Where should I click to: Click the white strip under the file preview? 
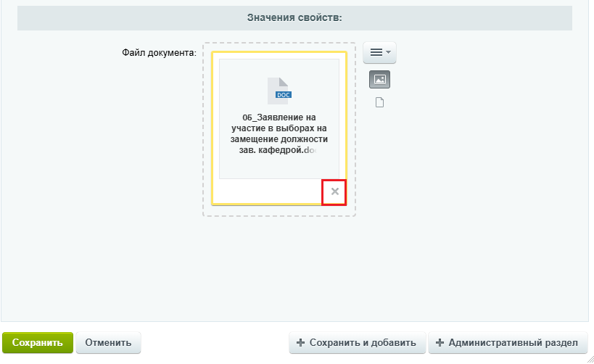pyautogui.click(x=265, y=191)
